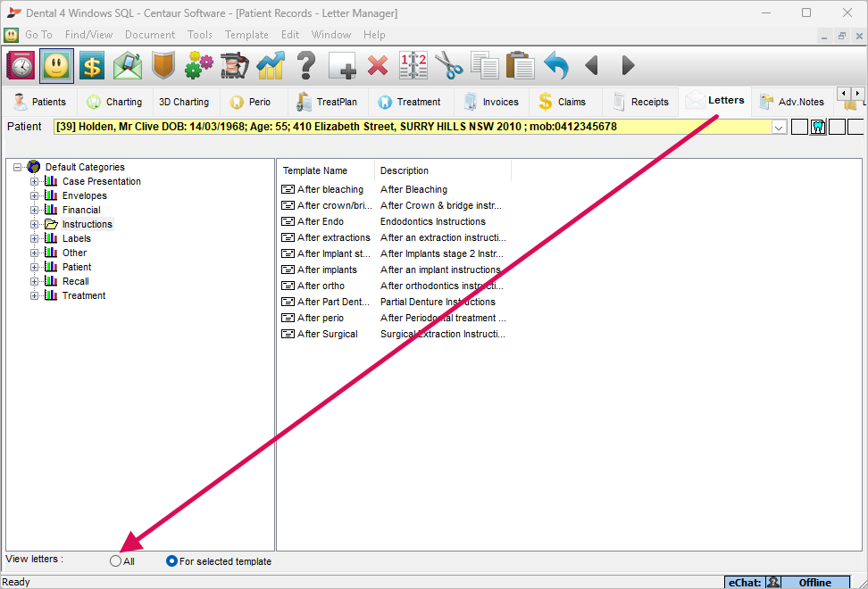Image resolution: width=868 pixels, height=589 pixels.
Task: Expand the Labels category
Action: click(x=34, y=239)
